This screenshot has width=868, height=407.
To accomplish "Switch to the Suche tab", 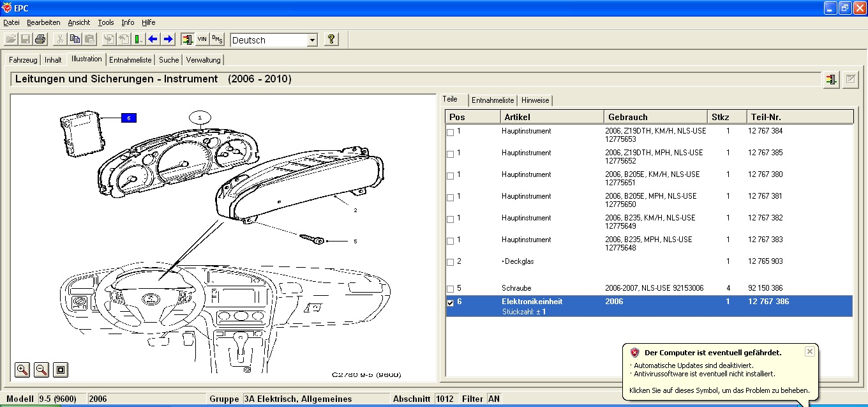I will pos(169,60).
